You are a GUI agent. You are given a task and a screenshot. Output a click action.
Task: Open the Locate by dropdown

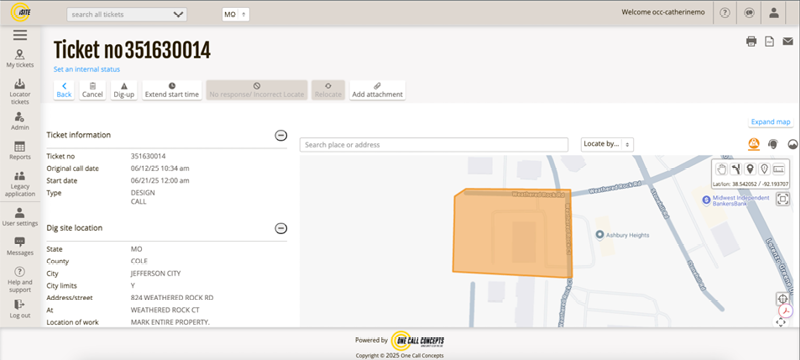tap(607, 144)
